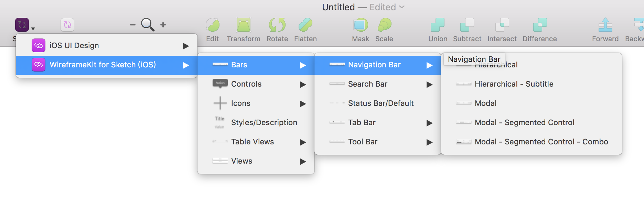Image resolution: width=644 pixels, height=198 pixels.
Task: Click the Controls preview thumbnail icon
Action: [220, 84]
